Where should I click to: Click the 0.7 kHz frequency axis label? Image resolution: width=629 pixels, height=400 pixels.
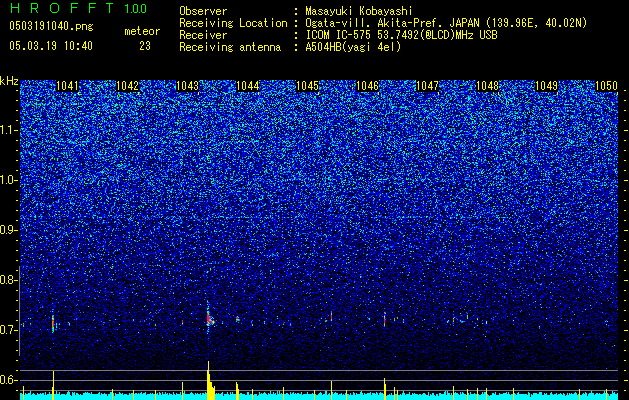(x=7, y=330)
